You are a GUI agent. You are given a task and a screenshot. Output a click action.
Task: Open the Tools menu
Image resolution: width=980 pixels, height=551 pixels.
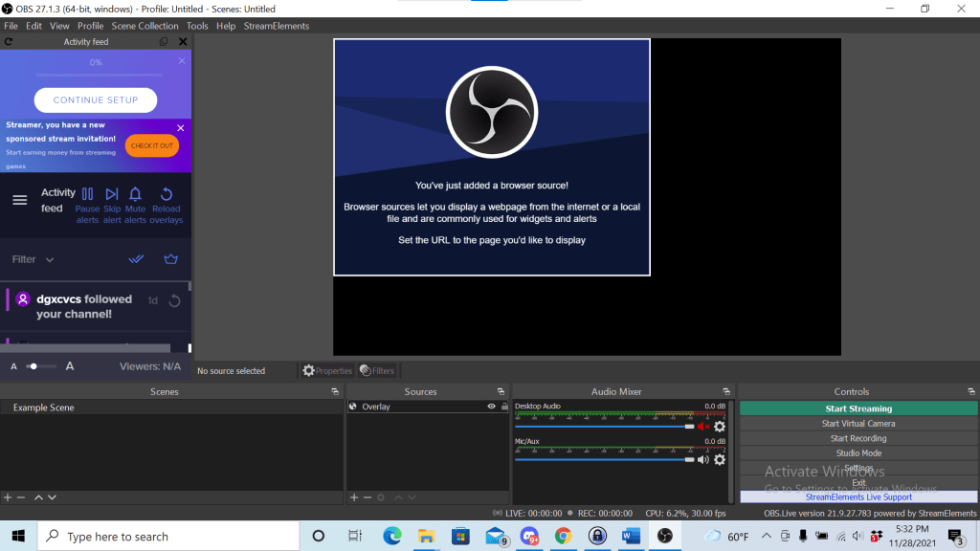pos(197,26)
